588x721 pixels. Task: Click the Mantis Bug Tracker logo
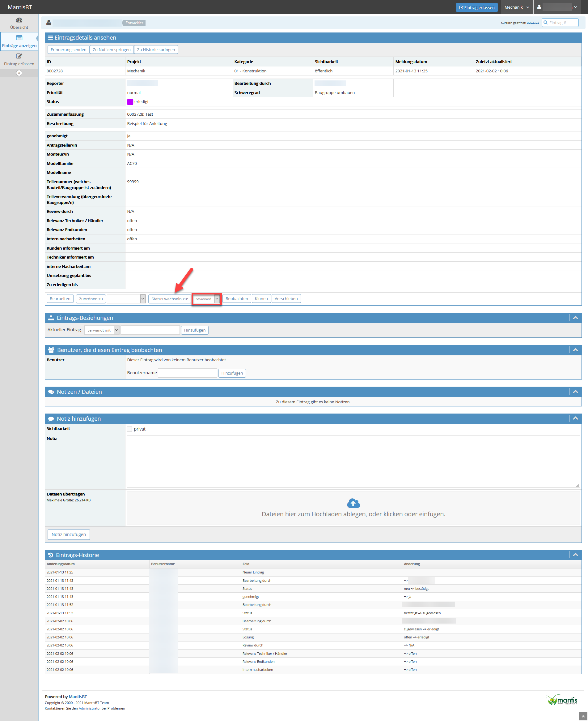click(x=561, y=700)
